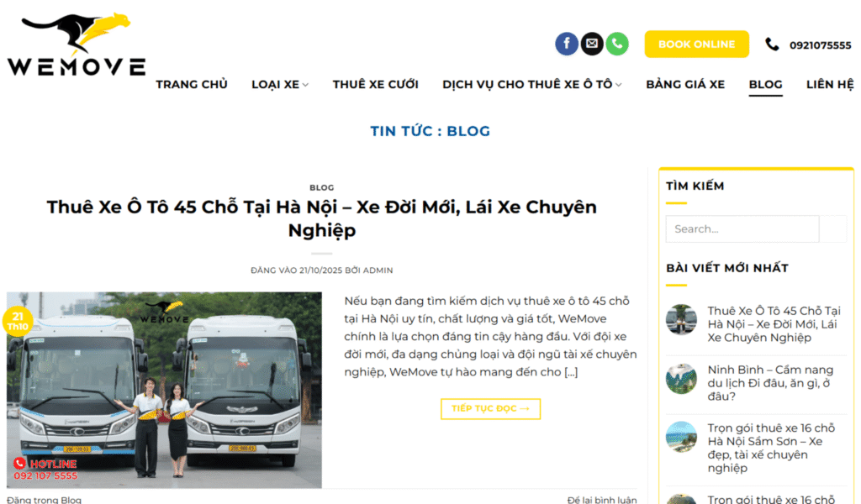The height and width of the screenshot is (504, 861).
Task: Click the green phone call icon
Action: (617, 44)
